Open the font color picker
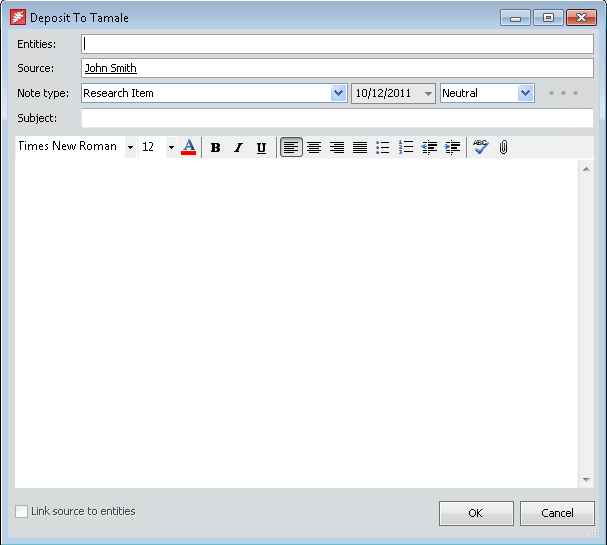Screen dimensions: 607x545 (189, 147)
